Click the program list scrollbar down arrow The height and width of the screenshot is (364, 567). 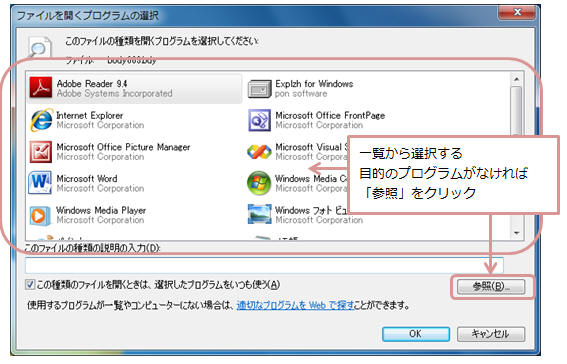pos(516,233)
